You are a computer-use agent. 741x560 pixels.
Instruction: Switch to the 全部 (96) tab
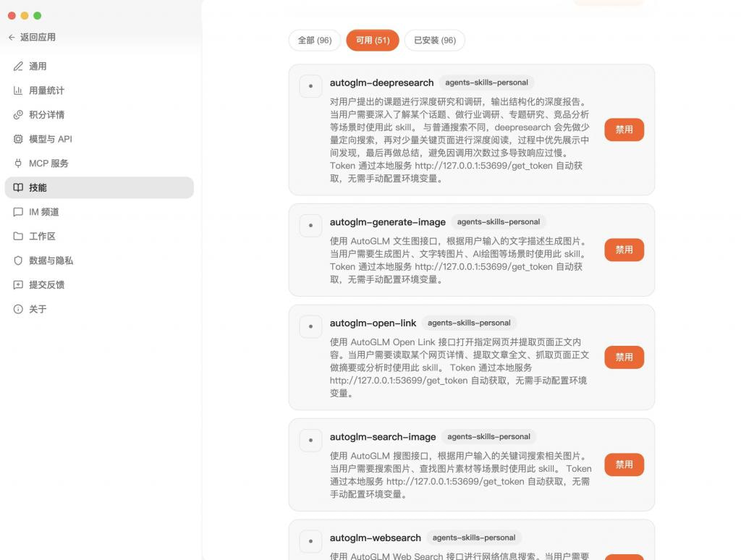tap(315, 41)
